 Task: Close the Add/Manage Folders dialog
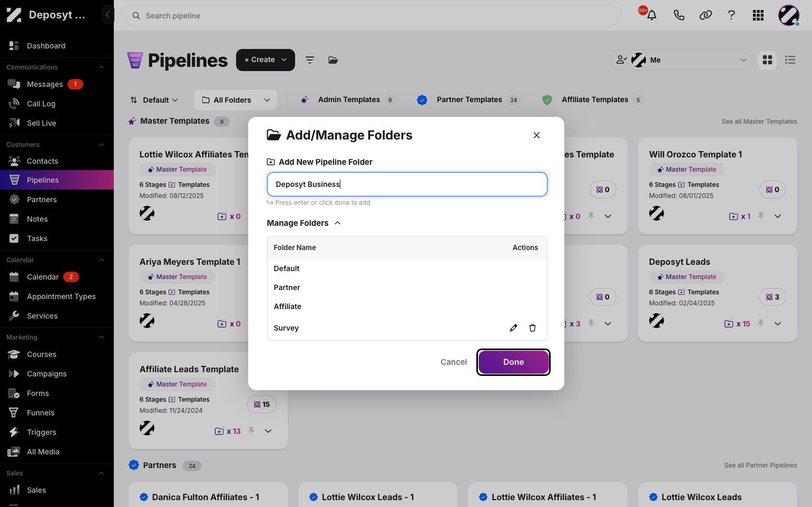click(x=536, y=135)
